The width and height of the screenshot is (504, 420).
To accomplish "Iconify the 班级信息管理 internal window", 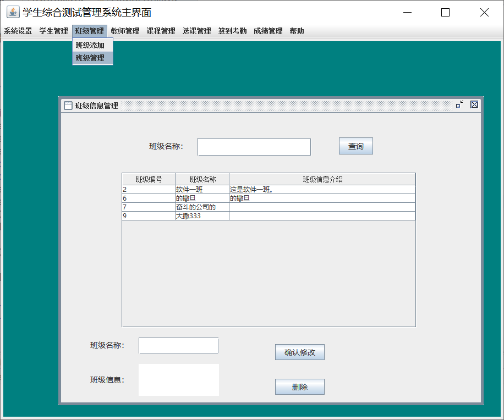I will tap(460, 104).
